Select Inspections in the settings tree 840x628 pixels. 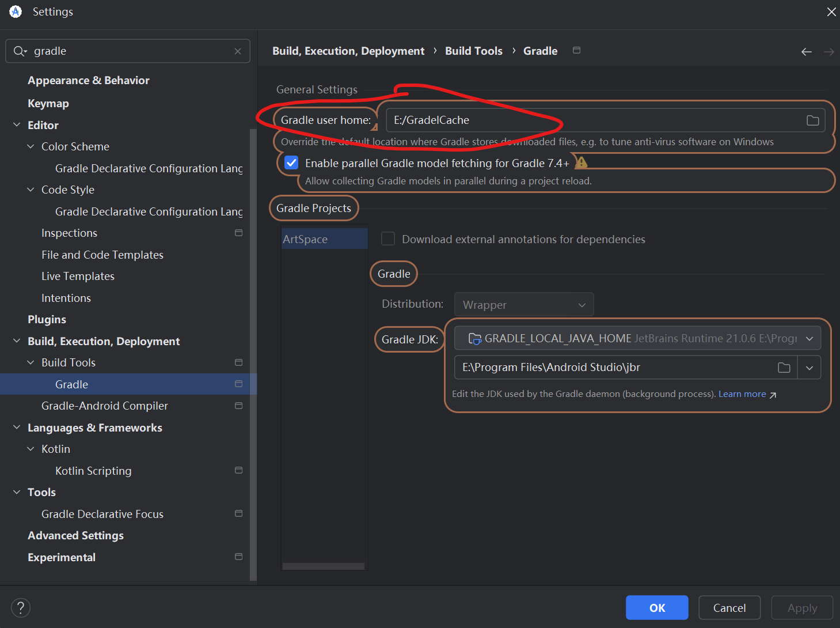69,233
